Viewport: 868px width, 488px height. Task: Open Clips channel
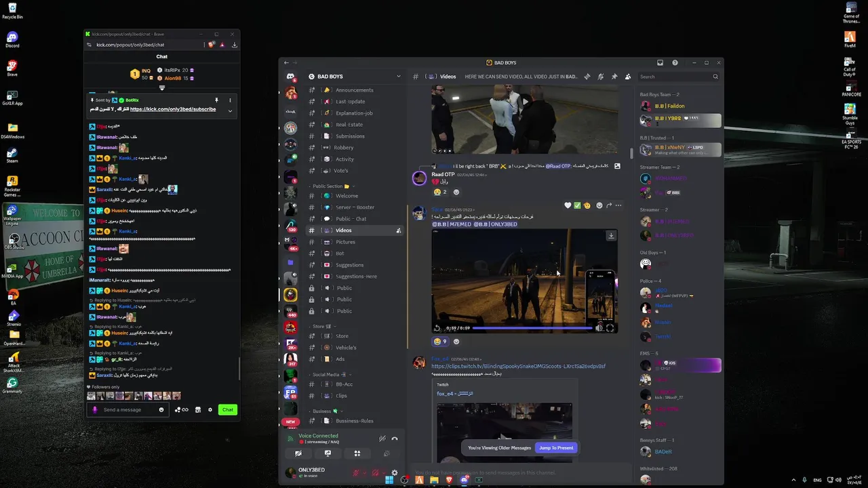pos(354,396)
